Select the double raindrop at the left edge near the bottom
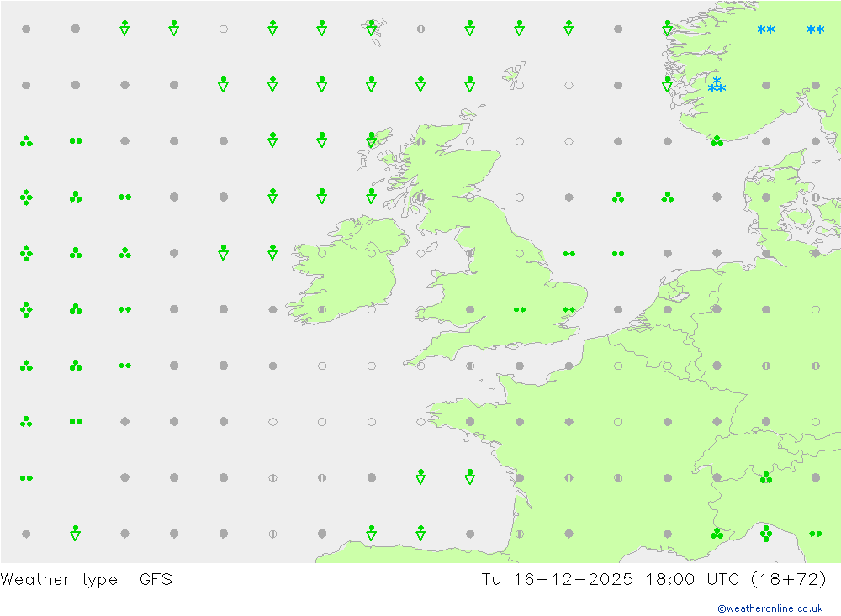This screenshot has width=841, height=616. click(x=26, y=477)
